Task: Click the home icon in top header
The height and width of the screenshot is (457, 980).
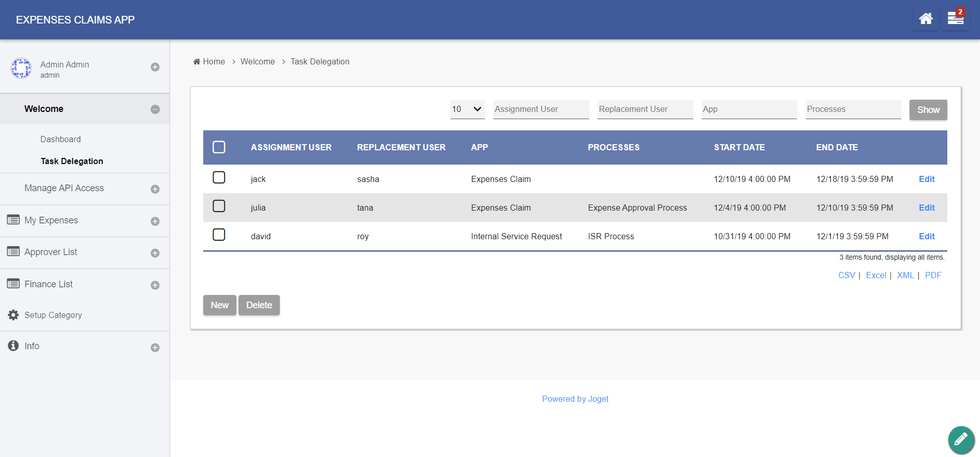Action: point(925,19)
